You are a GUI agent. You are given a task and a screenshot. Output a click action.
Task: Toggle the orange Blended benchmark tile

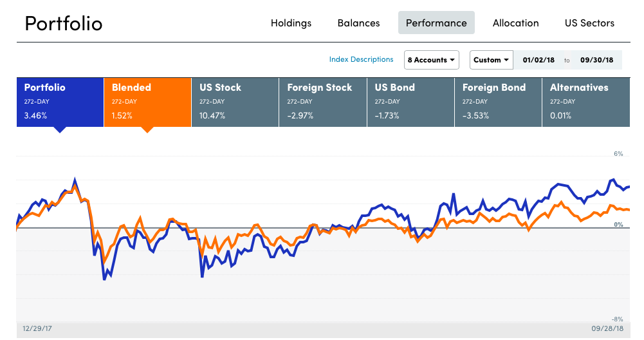147,102
